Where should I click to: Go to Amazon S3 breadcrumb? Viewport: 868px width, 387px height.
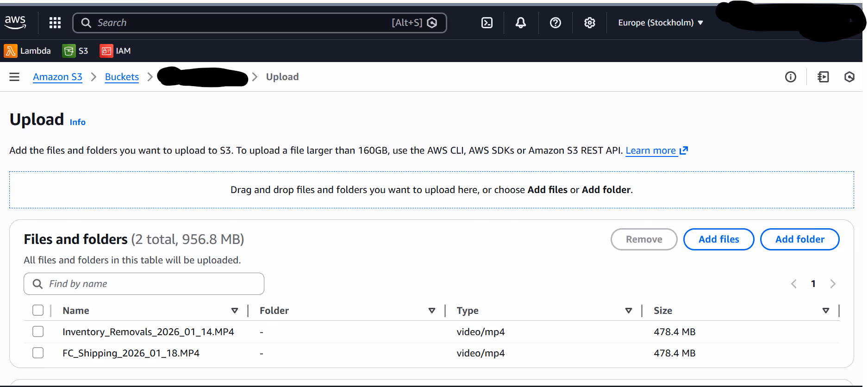[57, 77]
